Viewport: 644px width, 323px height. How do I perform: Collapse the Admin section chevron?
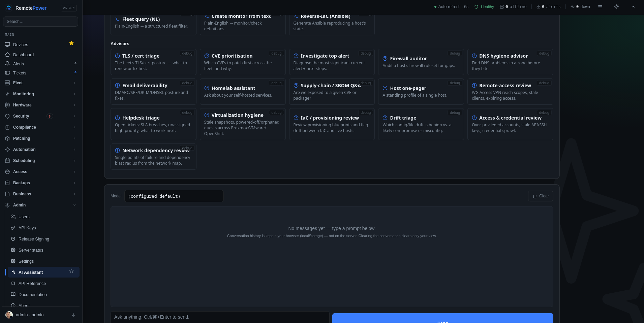click(74, 205)
